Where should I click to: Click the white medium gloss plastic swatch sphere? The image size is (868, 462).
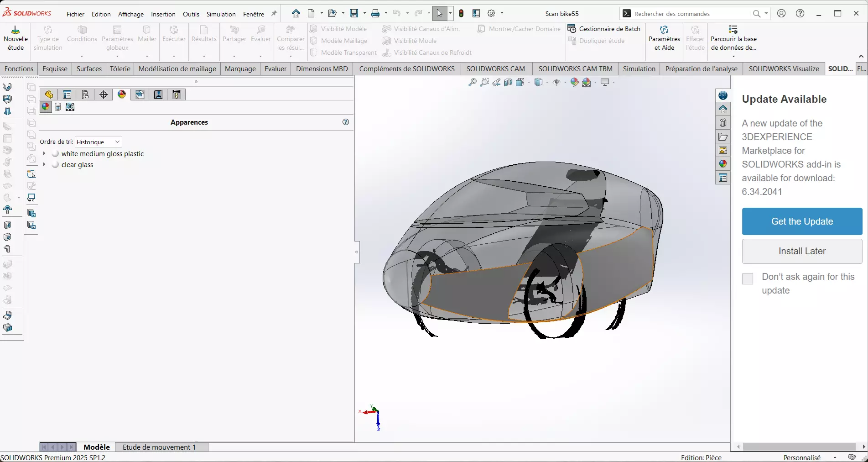point(55,153)
